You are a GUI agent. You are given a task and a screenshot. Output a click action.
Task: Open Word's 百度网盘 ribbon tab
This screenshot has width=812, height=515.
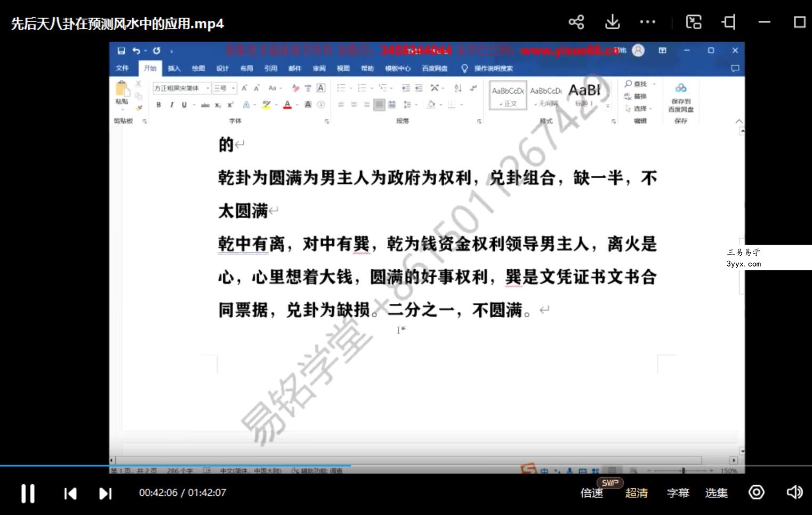click(x=435, y=68)
